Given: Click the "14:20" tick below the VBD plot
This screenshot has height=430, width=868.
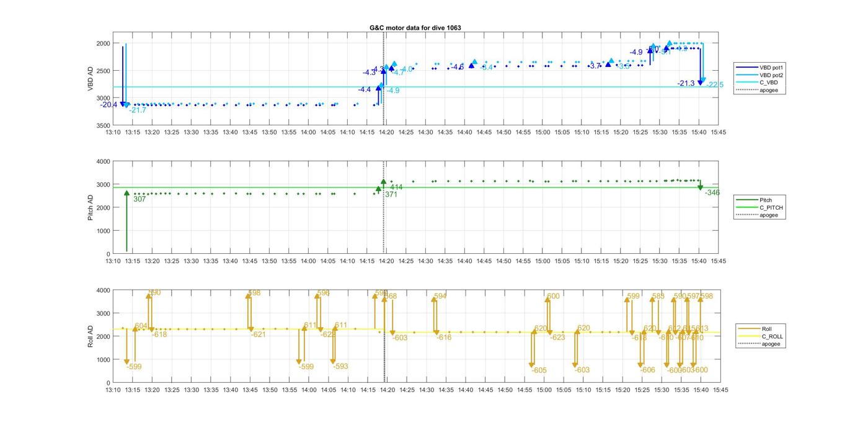Looking at the screenshot, I should [386, 132].
